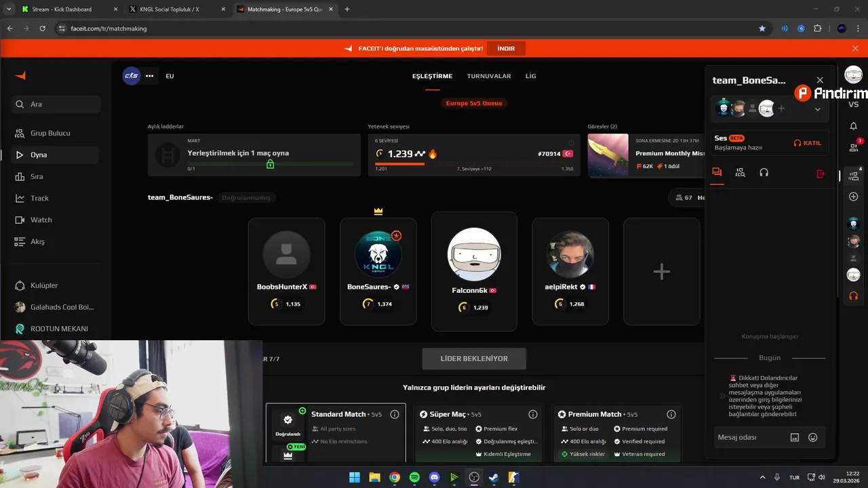Image resolution: width=868 pixels, height=488 pixels.
Task: Show info for Premium Match
Action: coord(671,414)
